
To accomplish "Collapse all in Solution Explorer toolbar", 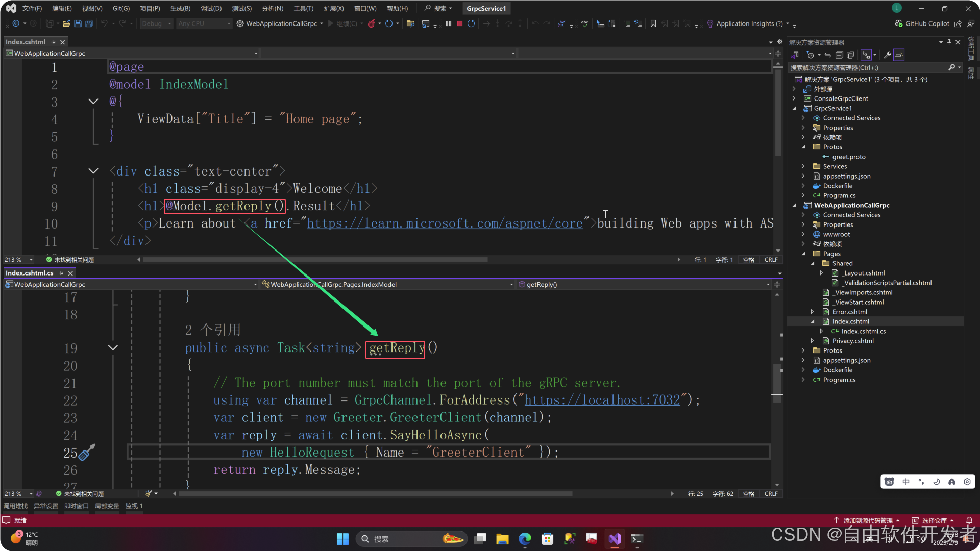I will coord(839,55).
